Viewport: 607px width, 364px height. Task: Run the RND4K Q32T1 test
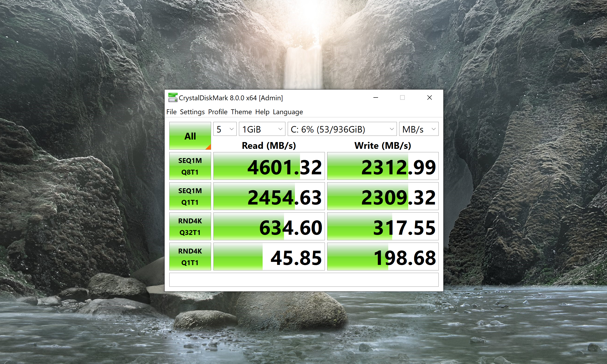pyautogui.click(x=190, y=226)
